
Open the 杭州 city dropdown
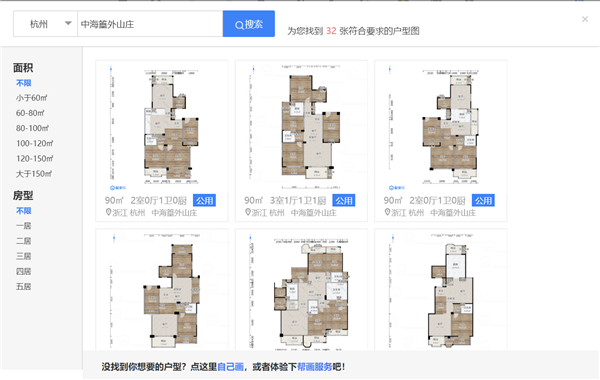click(x=46, y=24)
